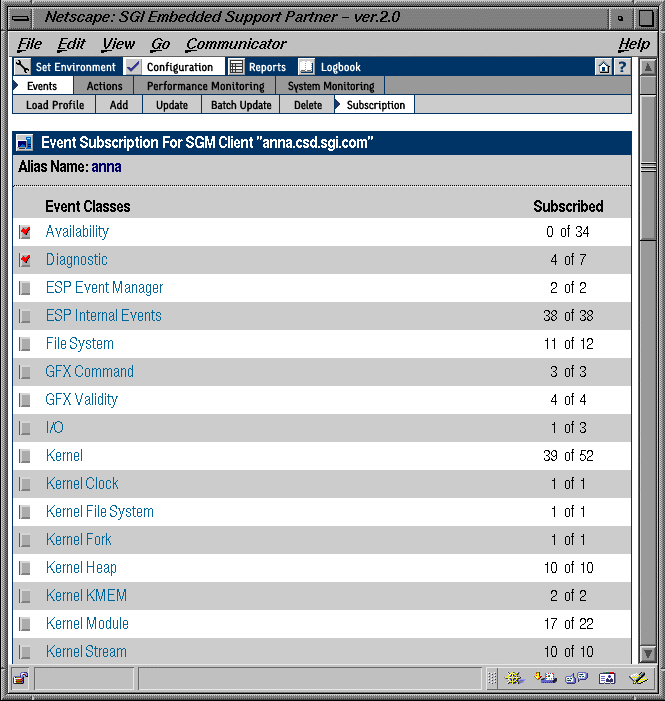Switch to the System Monitoring tab
The width and height of the screenshot is (665, 701).
330,86
